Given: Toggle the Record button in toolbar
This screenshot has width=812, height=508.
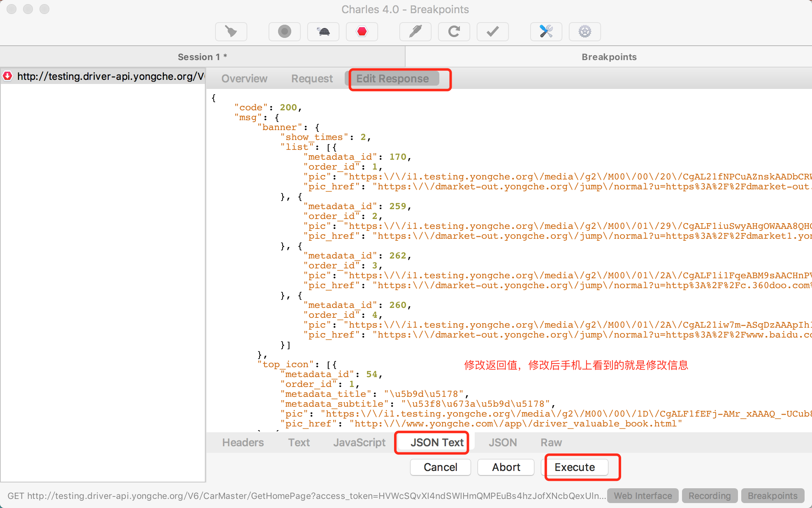Looking at the screenshot, I should (284, 32).
